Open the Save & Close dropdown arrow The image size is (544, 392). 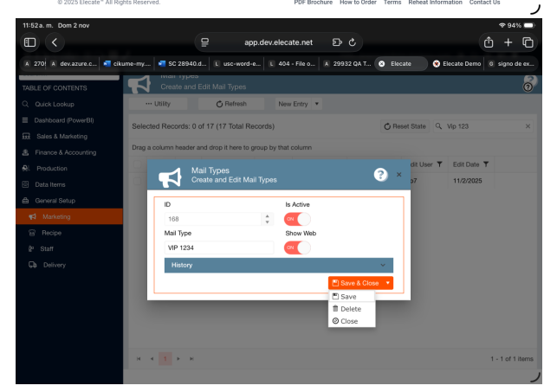click(x=388, y=283)
